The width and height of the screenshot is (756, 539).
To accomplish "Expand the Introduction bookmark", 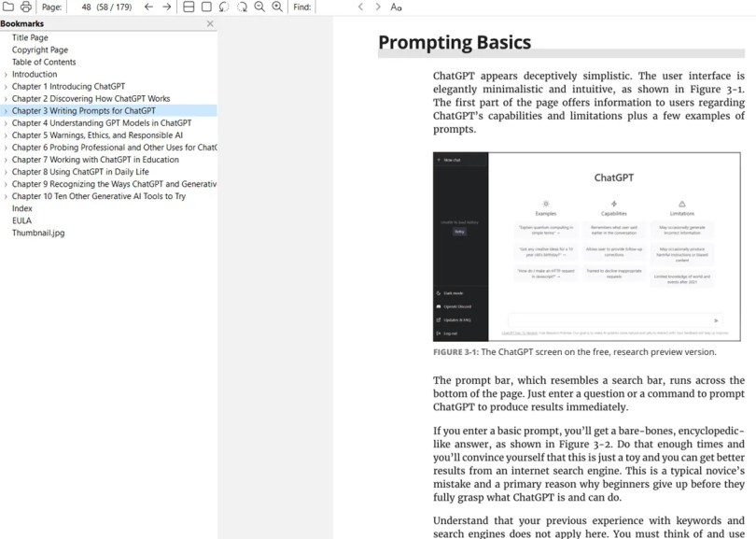I will point(6,75).
